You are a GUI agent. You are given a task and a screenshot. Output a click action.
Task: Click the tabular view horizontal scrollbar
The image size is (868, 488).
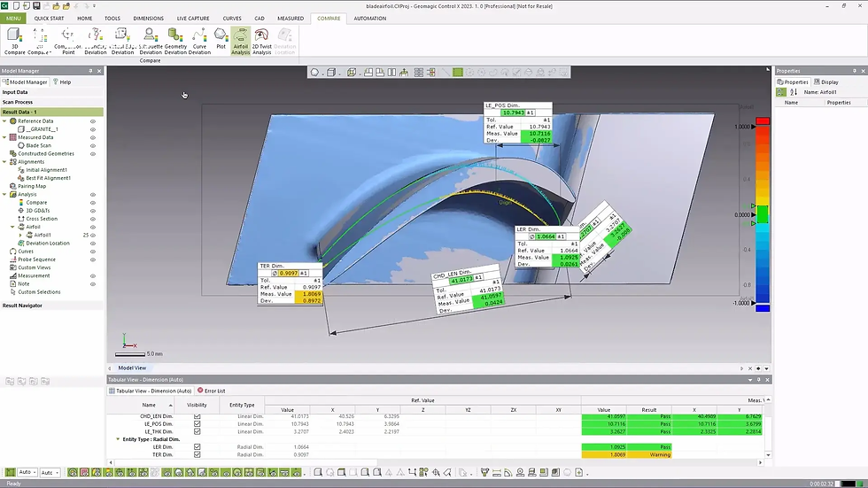[246, 462]
